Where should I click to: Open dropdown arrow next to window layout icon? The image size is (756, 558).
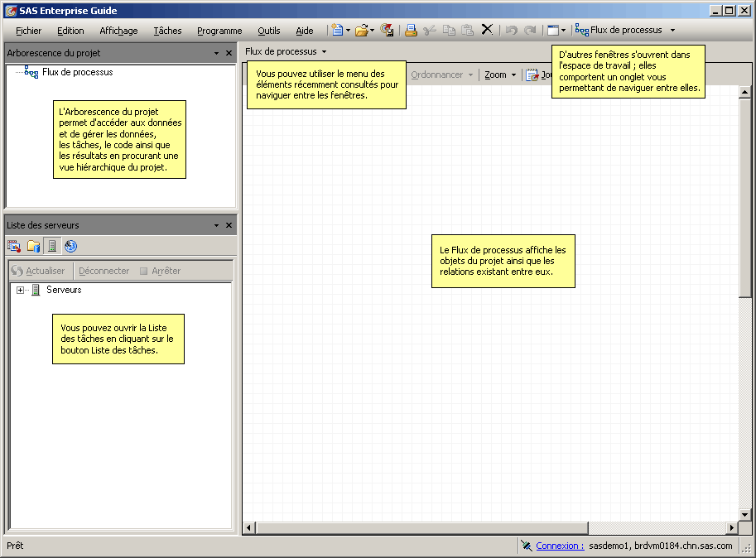pyautogui.click(x=563, y=31)
